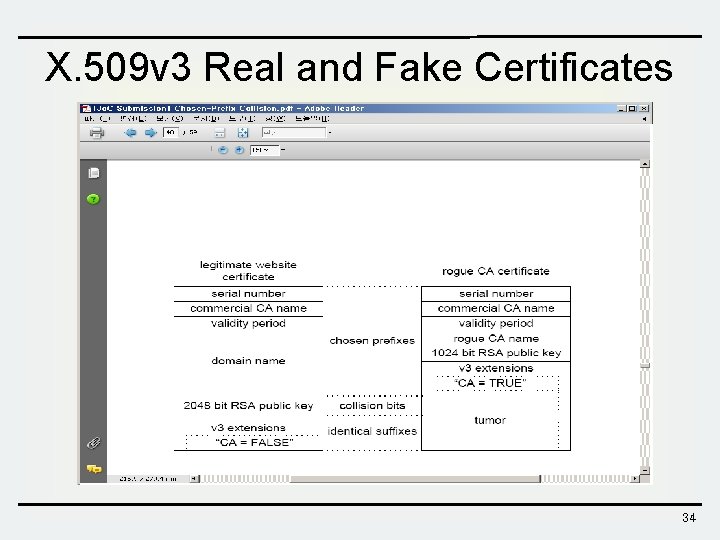Click horizontal scrollbar left arrow
Screen dimensions: 720x540
pyautogui.click(x=195, y=478)
